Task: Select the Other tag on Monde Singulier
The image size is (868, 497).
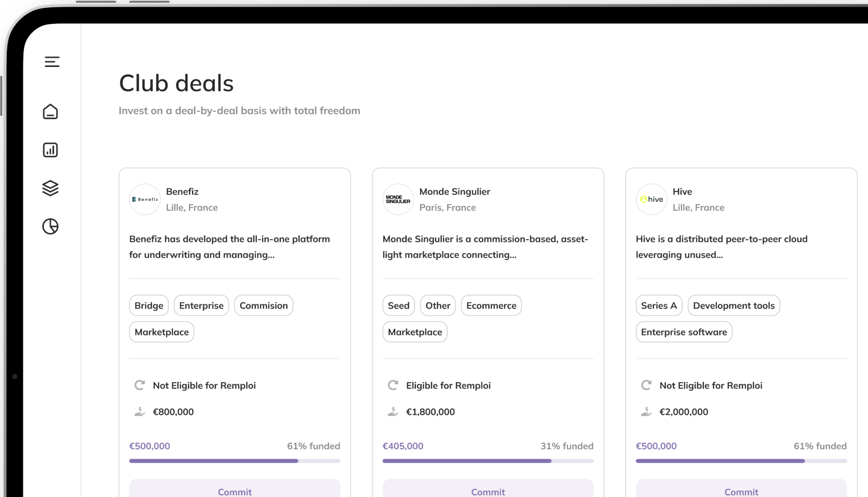Action: (438, 305)
